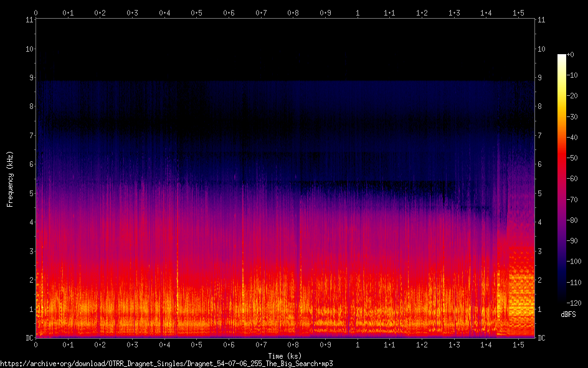Click the Frequency (kHz) axis label

(x=10, y=179)
